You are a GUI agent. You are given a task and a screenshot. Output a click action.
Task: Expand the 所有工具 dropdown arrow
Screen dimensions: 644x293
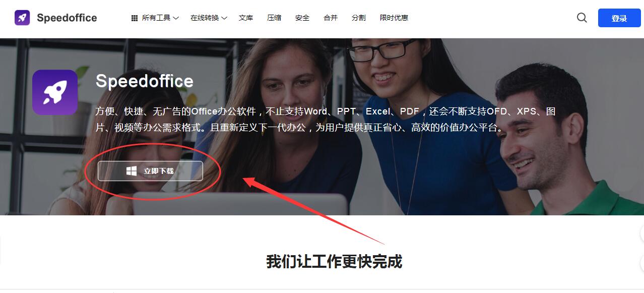point(176,18)
